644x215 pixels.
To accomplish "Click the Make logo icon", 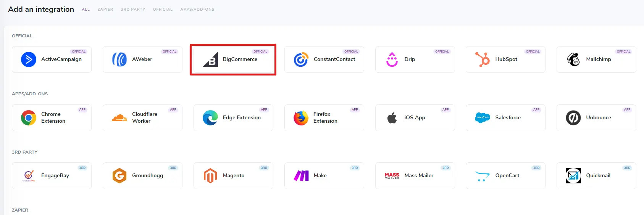I will click(301, 176).
